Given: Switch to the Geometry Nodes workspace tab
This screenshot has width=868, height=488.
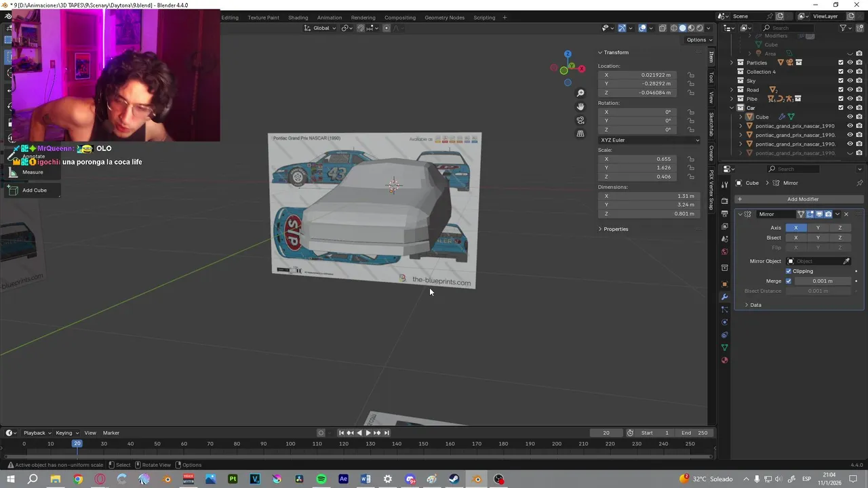Looking at the screenshot, I should point(445,17).
